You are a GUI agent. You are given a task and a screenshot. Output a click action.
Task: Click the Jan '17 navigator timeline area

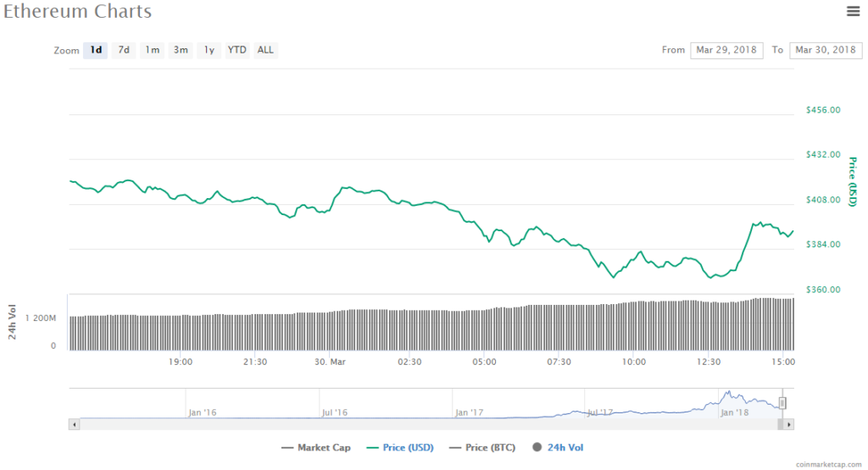[469, 406]
